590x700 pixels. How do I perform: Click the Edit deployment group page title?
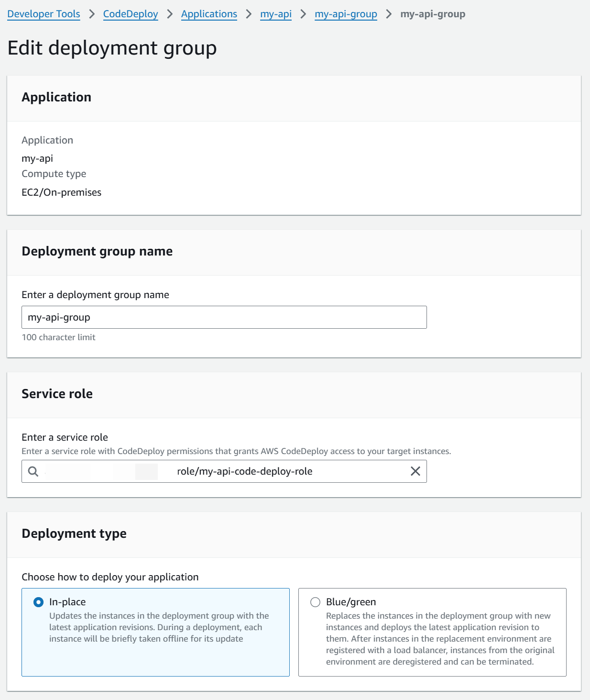click(x=111, y=47)
